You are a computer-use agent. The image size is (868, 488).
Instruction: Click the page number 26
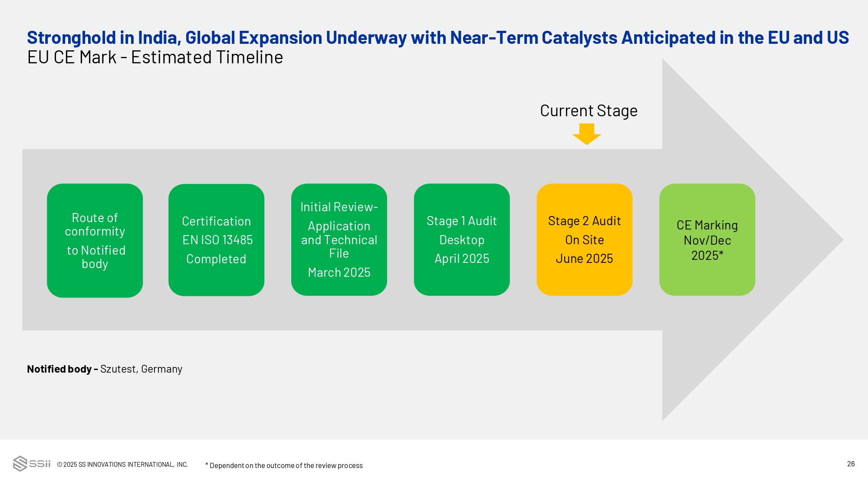(851, 464)
